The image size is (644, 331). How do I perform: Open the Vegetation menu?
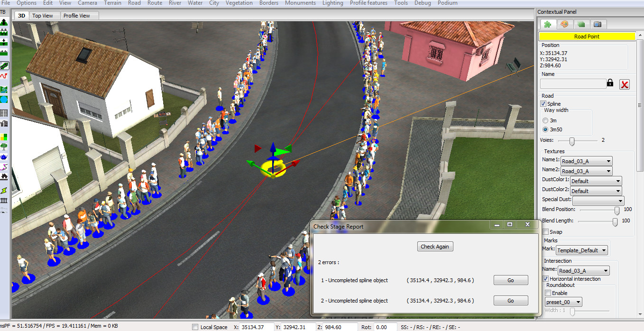pyautogui.click(x=239, y=3)
